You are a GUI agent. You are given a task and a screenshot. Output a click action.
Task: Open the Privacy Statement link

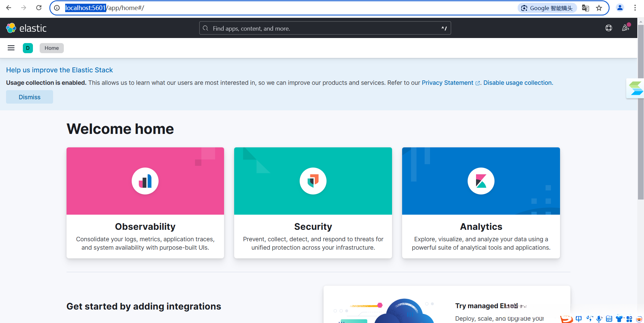pyautogui.click(x=450, y=83)
